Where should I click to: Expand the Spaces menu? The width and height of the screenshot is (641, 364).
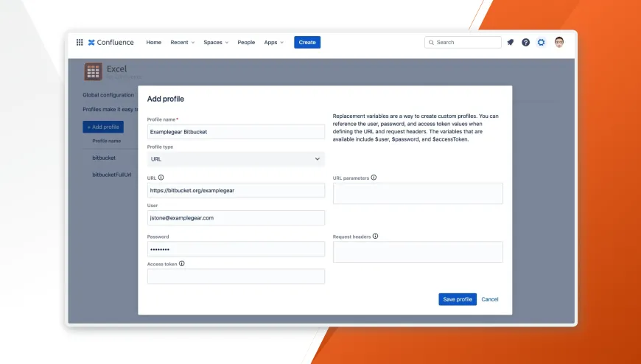pos(216,42)
